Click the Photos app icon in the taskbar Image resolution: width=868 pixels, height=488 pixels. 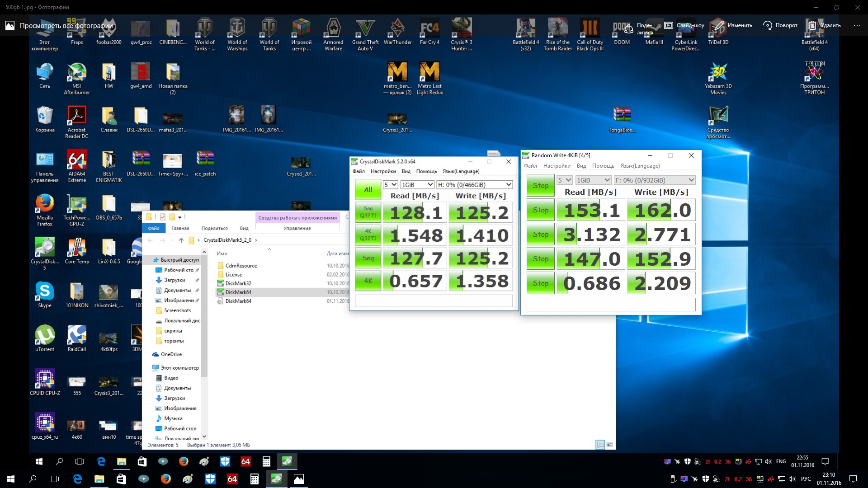click(x=298, y=479)
